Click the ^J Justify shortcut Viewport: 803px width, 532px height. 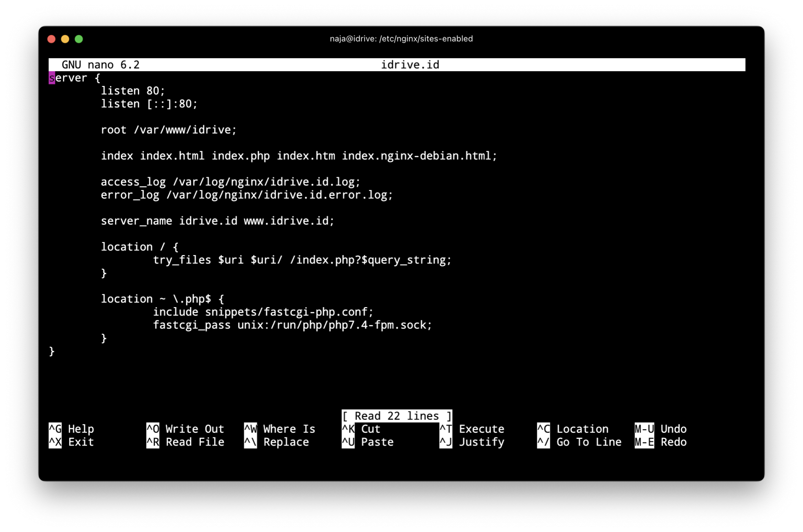[x=472, y=442]
